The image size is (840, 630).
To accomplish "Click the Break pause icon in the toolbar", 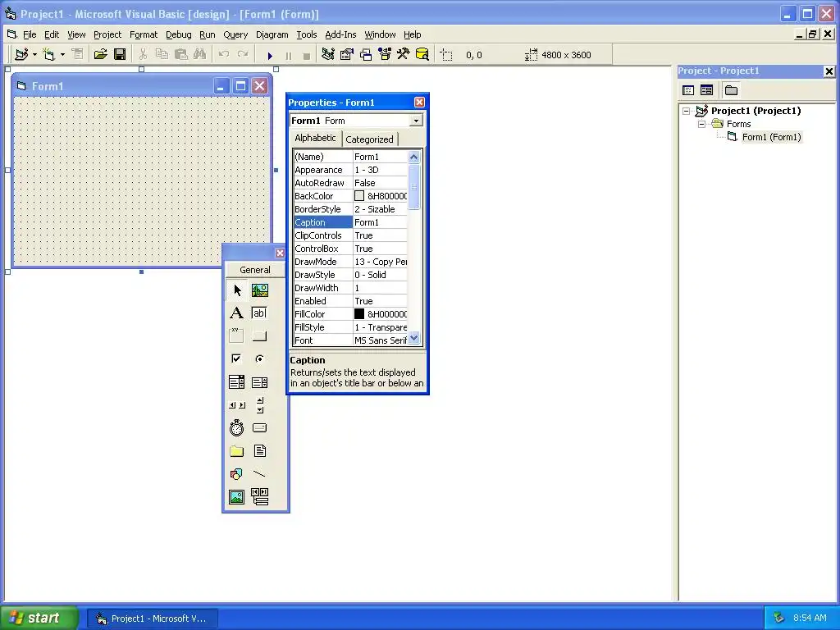I will [x=289, y=55].
